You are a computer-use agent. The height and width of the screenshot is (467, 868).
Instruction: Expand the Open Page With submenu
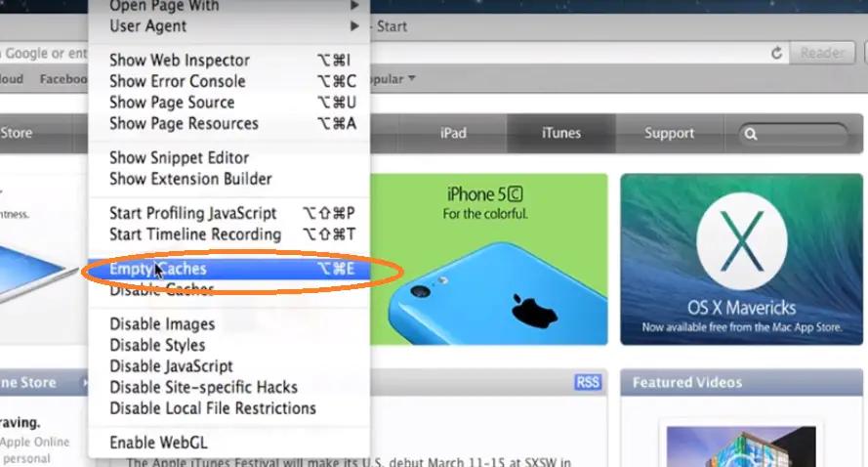(x=229, y=6)
